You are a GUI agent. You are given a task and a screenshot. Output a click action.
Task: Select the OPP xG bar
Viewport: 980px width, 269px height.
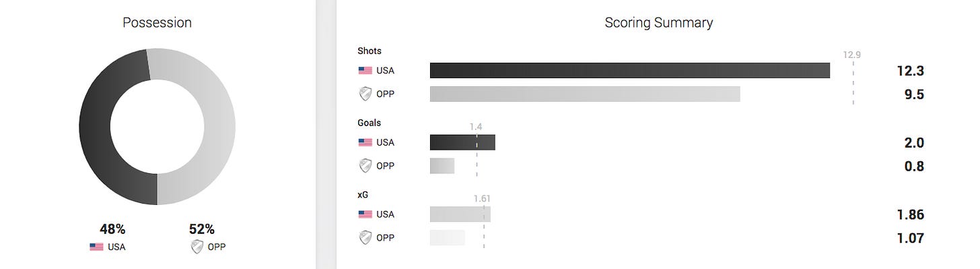coord(448,238)
